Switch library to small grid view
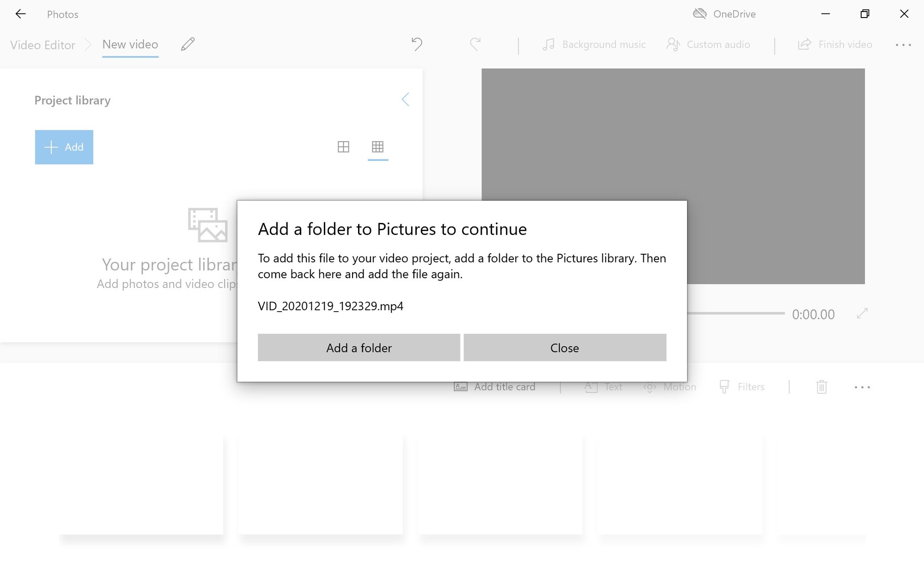Image resolution: width=924 pixels, height=582 pixels. coord(378,147)
